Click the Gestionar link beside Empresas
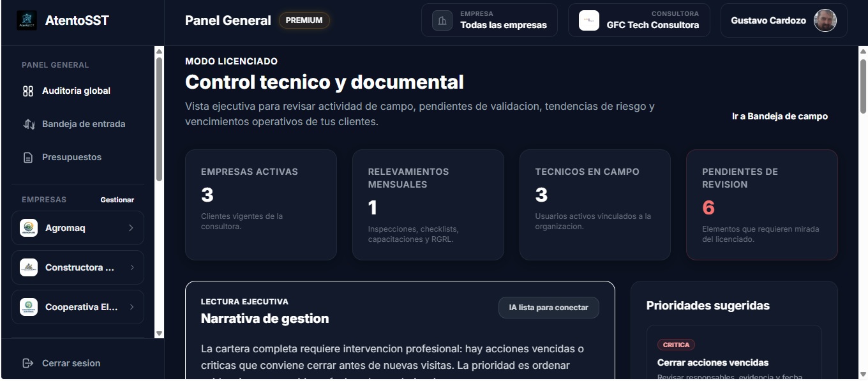 (x=117, y=200)
